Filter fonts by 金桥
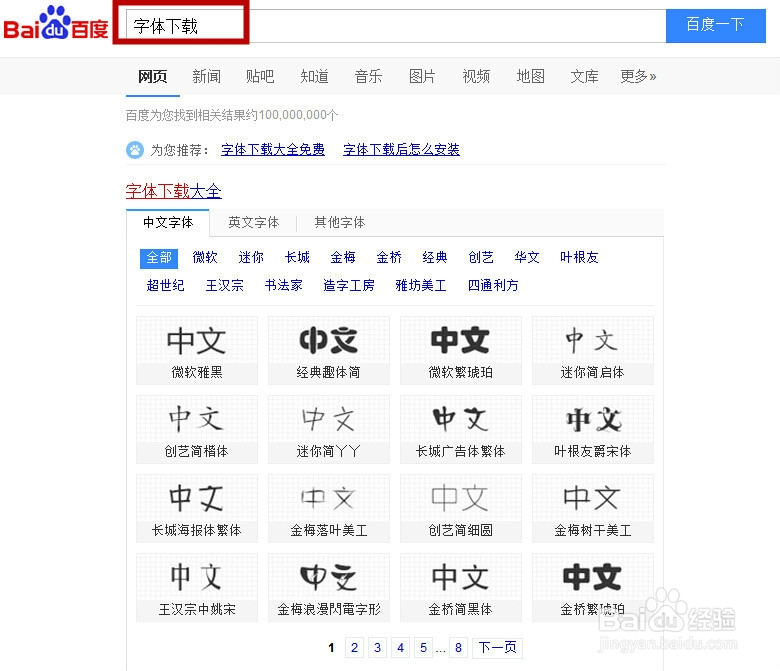The height and width of the screenshot is (671, 780). [x=389, y=257]
